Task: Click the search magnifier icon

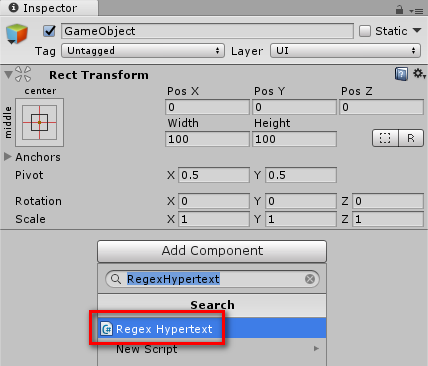Action: (116, 279)
